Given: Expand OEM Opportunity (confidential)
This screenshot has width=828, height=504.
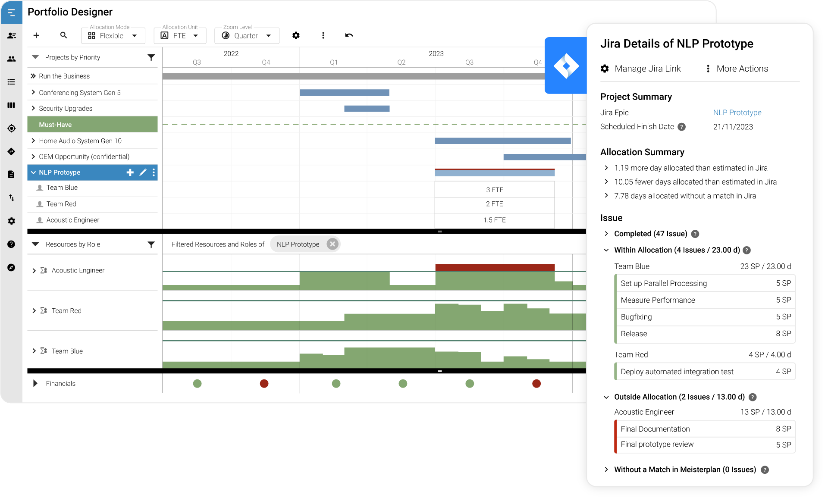Looking at the screenshot, I should coord(33,157).
